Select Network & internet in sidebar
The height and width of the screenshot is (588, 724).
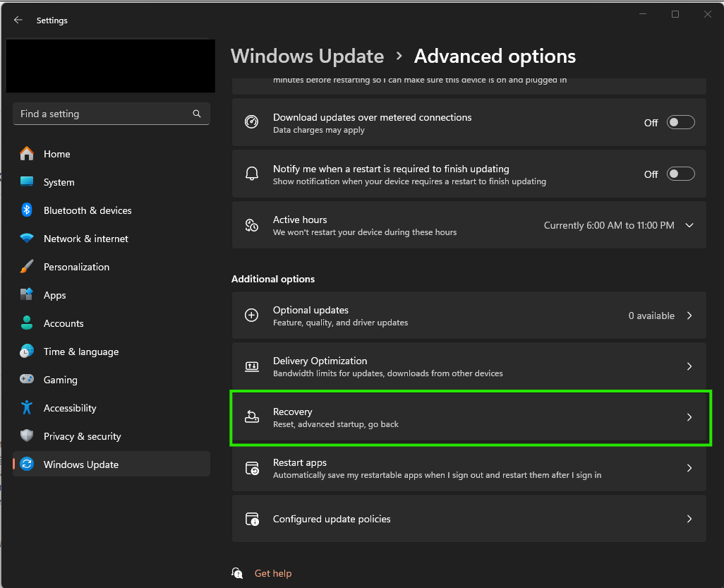111,239
